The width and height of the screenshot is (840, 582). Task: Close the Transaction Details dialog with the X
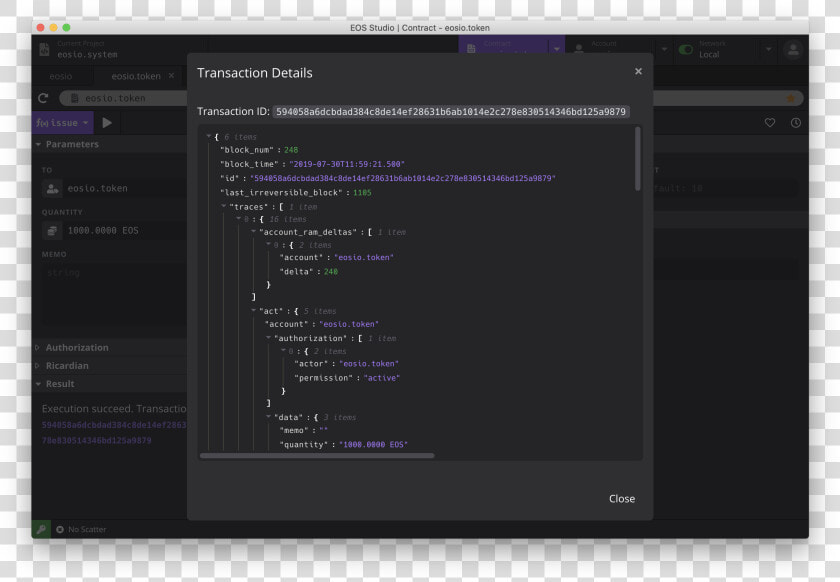pyautogui.click(x=638, y=71)
